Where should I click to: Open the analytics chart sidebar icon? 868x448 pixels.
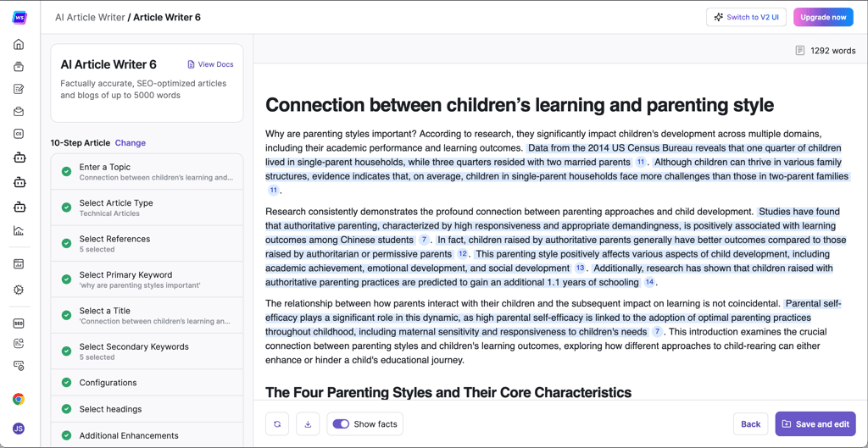19,230
